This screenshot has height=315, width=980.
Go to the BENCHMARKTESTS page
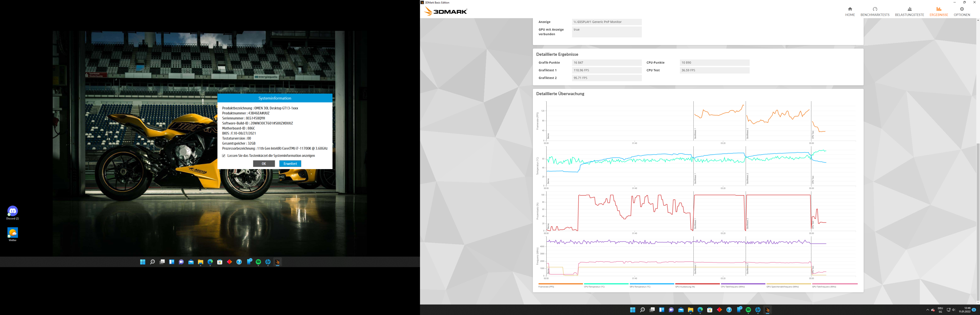pos(875,11)
